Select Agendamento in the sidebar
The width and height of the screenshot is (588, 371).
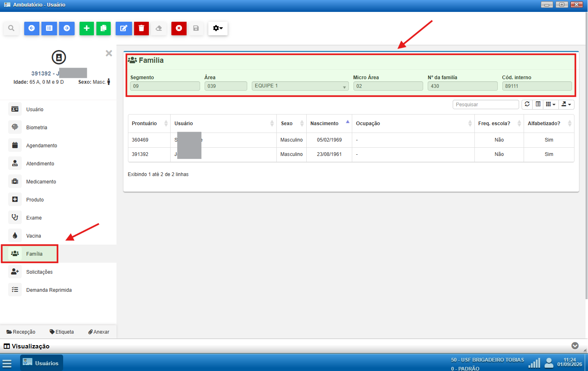click(x=58, y=146)
